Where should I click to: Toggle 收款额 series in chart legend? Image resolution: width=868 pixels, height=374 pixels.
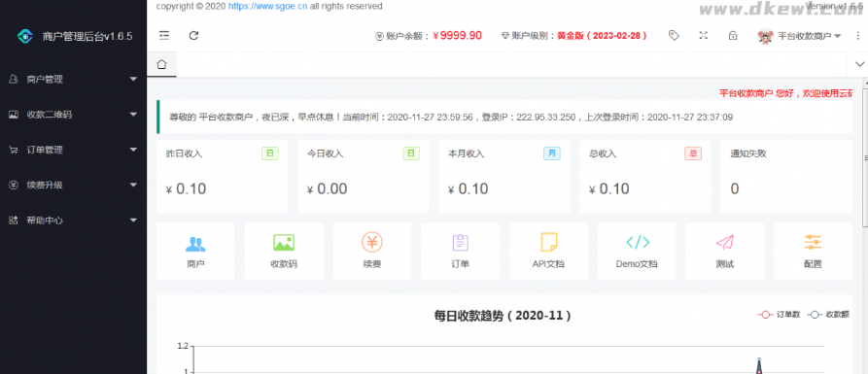[x=828, y=314]
